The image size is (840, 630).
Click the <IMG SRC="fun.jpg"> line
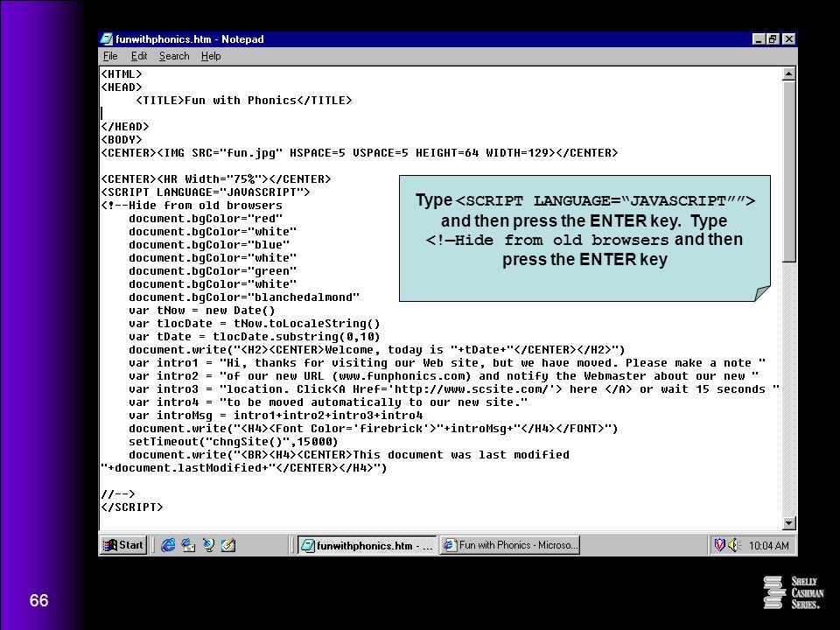coord(360,152)
